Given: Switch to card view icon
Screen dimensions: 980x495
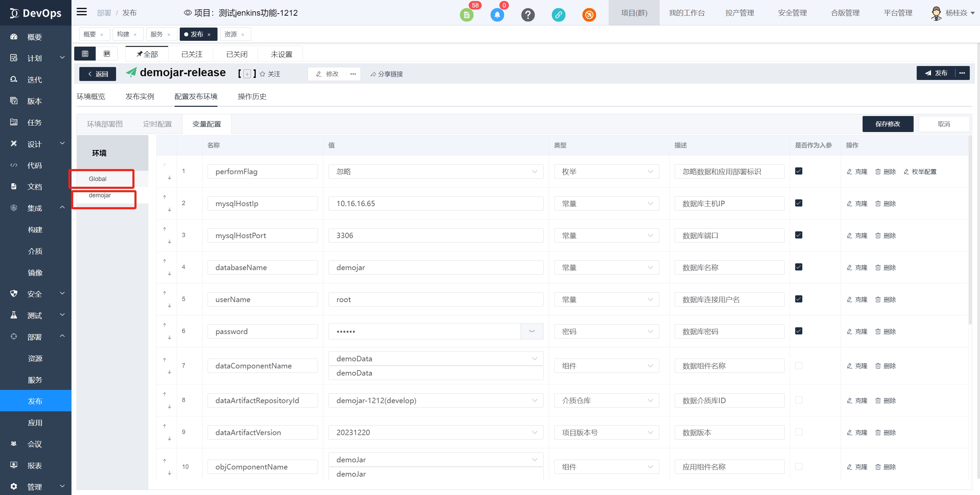Looking at the screenshot, I should [107, 54].
